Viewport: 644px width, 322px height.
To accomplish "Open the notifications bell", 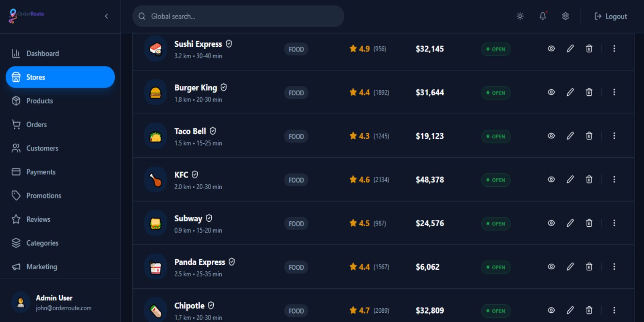I will (x=543, y=16).
